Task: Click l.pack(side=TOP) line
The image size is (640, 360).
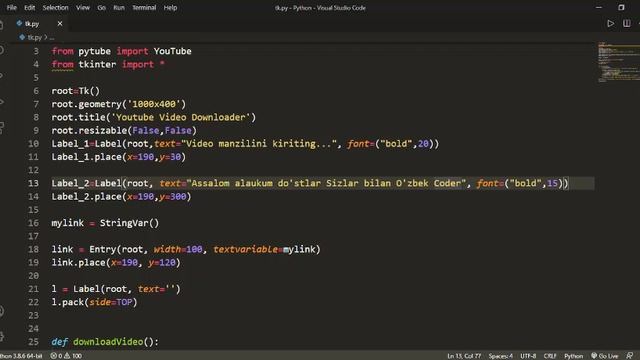Action: (94, 302)
